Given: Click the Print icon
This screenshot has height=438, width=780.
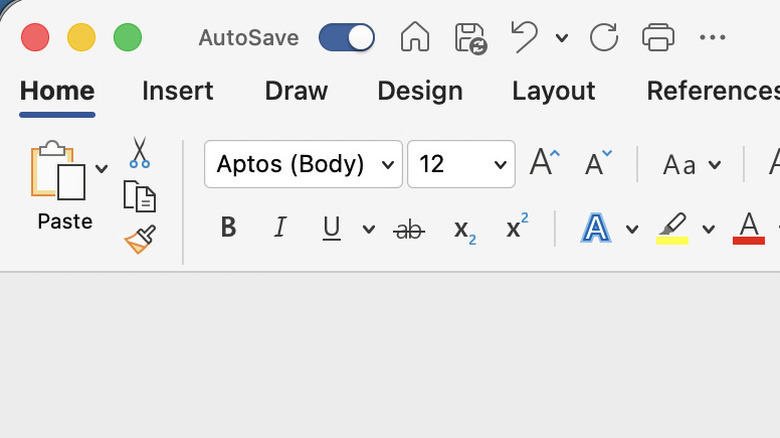Looking at the screenshot, I should tap(658, 37).
